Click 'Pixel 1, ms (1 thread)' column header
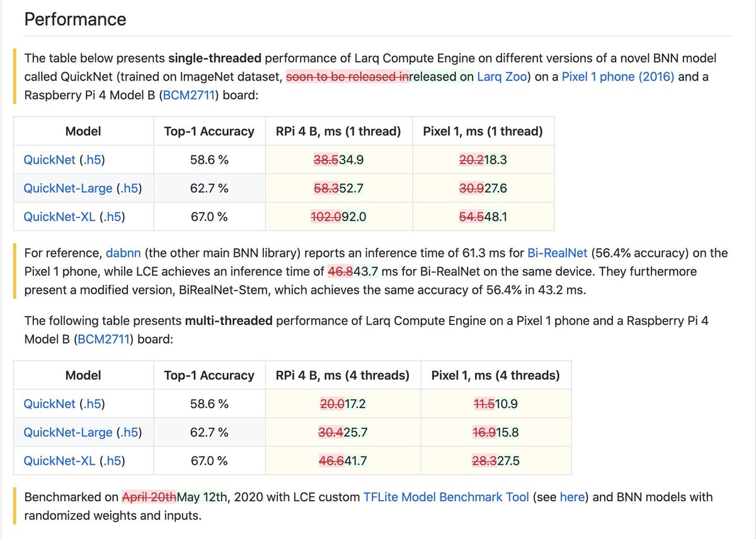 click(x=484, y=131)
